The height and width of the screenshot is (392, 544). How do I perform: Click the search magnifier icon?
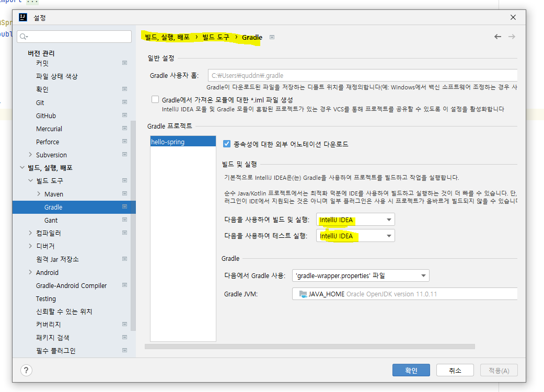point(24,37)
